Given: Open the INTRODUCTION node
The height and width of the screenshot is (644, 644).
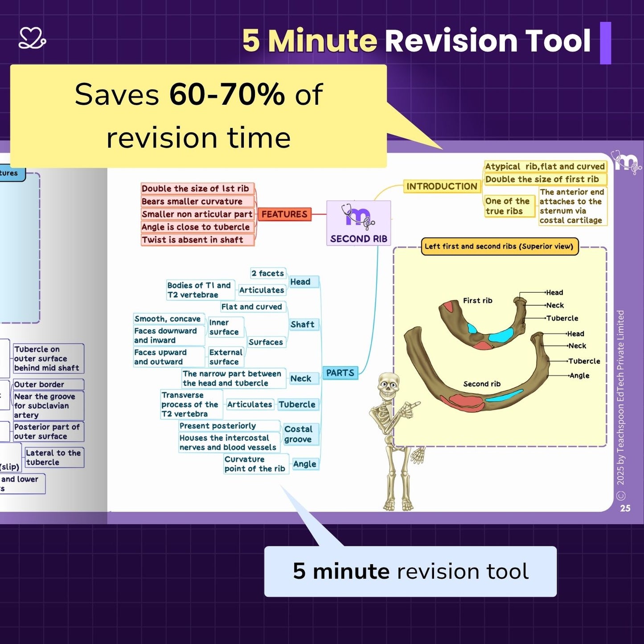Looking at the screenshot, I should 442,186.
